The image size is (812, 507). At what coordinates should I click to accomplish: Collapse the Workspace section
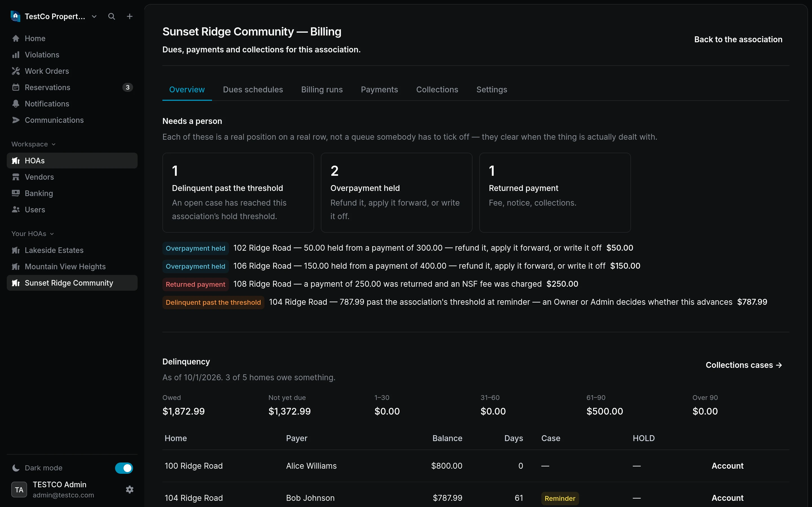(34, 144)
